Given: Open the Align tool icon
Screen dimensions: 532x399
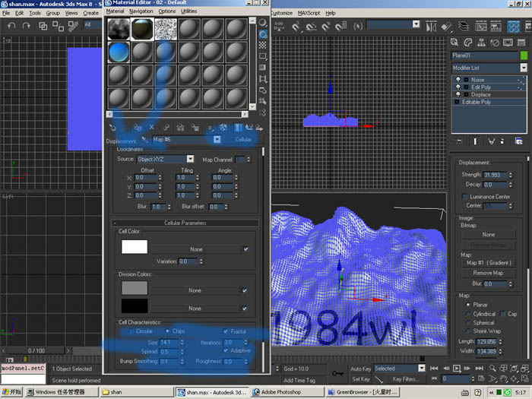Looking at the screenshot, I should point(447,26).
